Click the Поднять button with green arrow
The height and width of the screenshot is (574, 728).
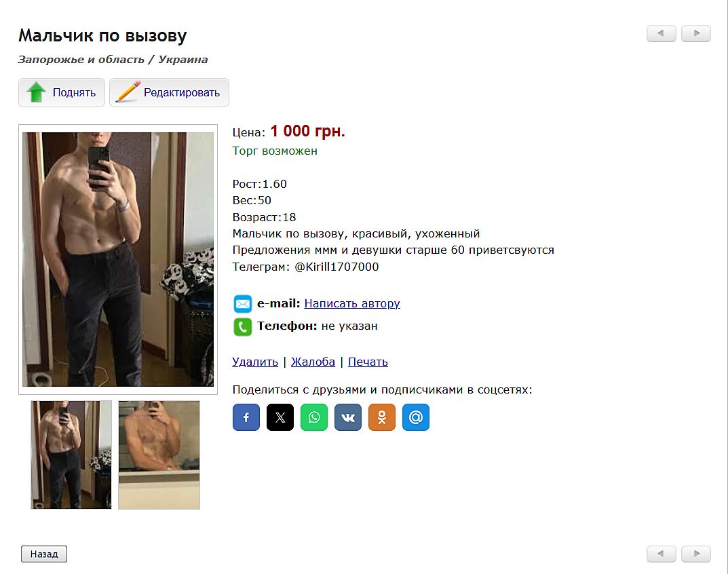click(x=62, y=92)
